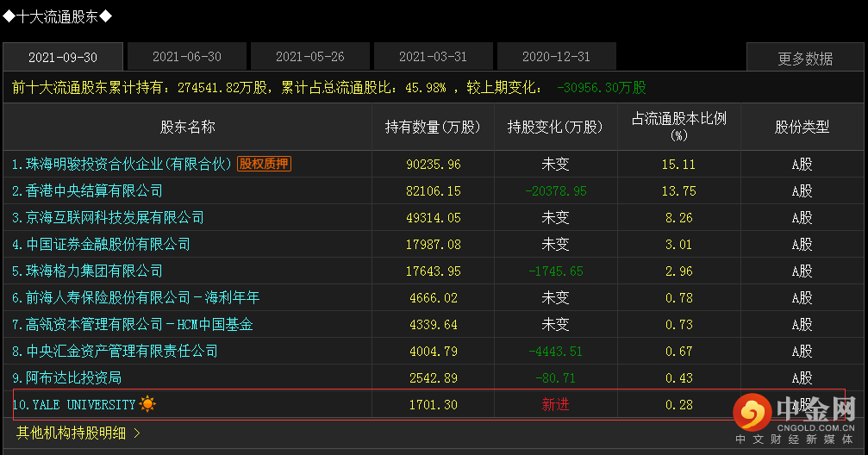Click the change value -1745.65
Screen dimensions: 868x455
click(556, 271)
